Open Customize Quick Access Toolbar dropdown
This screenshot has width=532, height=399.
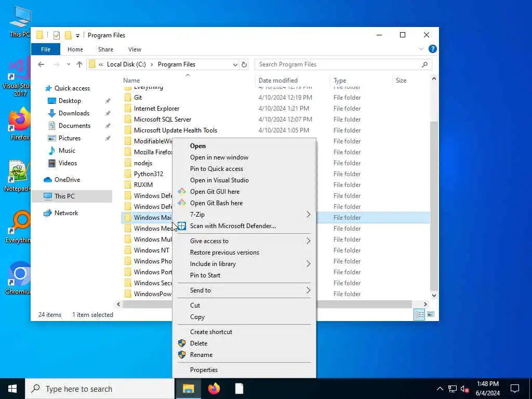click(77, 35)
